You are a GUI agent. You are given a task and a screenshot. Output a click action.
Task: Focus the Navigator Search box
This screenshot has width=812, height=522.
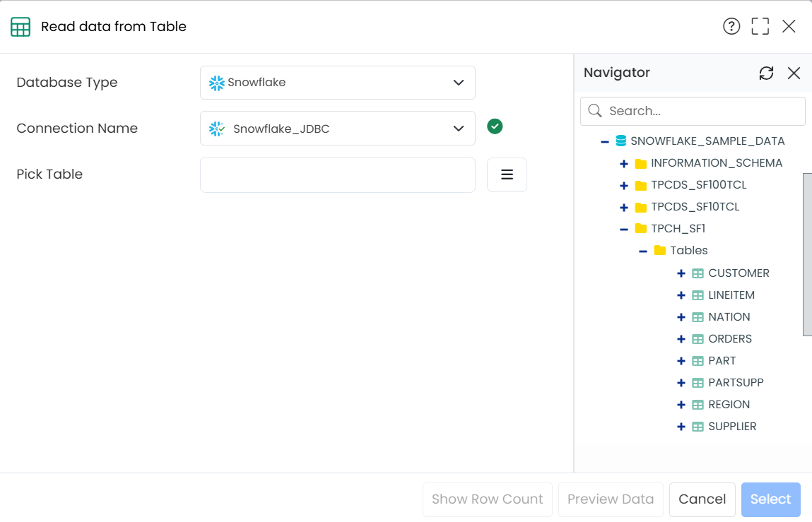click(693, 111)
